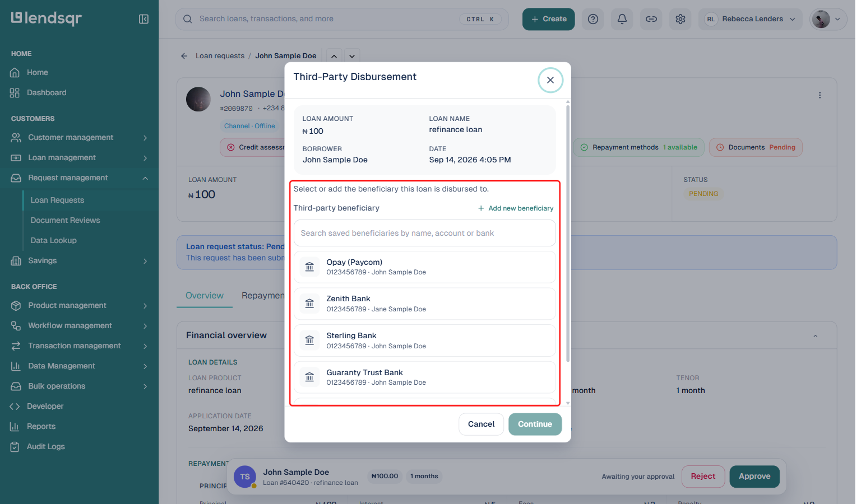Click the bank icon for Sterling Bank
The height and width of the screenshot is (504, 861).
pyautogui.click(x=309, y=340)
